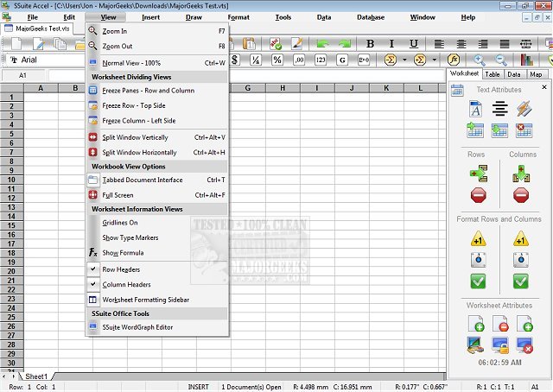Screen dimensions: 553x392
Task: Choose Freeze Panes - Row and Column
Action: coord(157,91)
